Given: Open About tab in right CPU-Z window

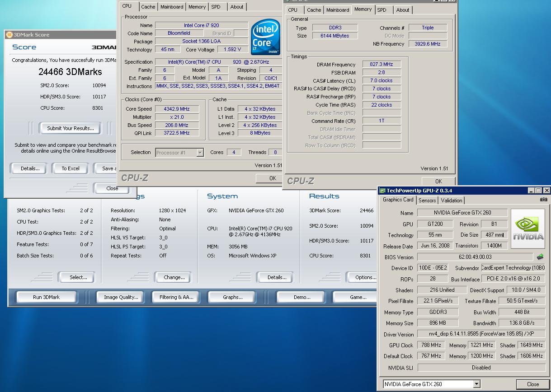Looking at the screenshot, I should point(403,10).
